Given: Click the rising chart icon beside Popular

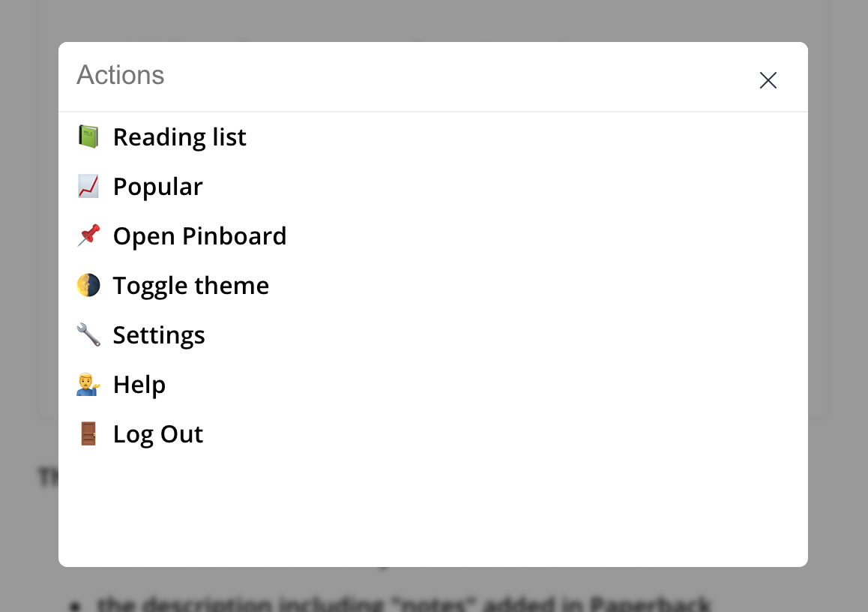Looking at the screenshot, I should pos(88,187).
